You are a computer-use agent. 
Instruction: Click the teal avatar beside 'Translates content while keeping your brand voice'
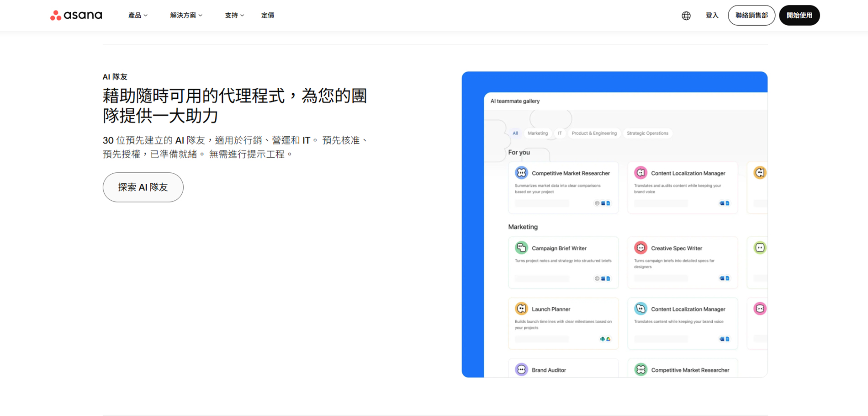coord(640,309)
